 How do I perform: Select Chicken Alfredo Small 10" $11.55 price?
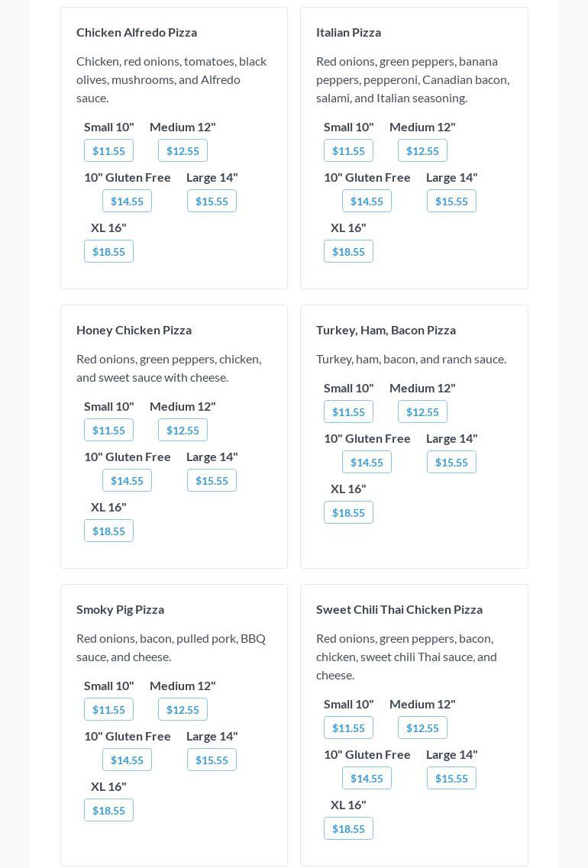108,150
